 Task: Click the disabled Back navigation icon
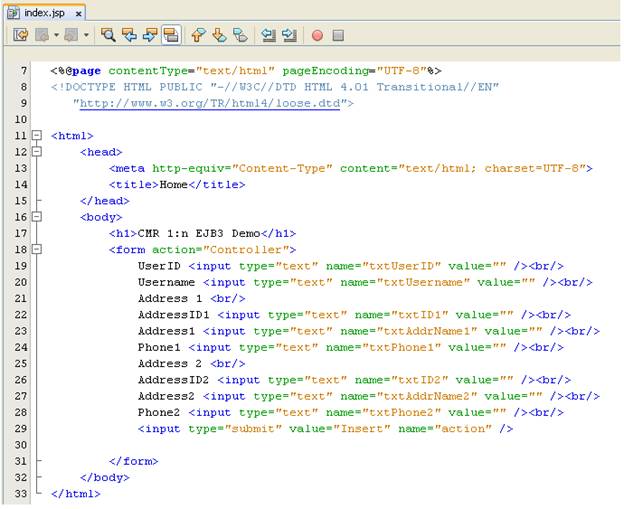42,35
